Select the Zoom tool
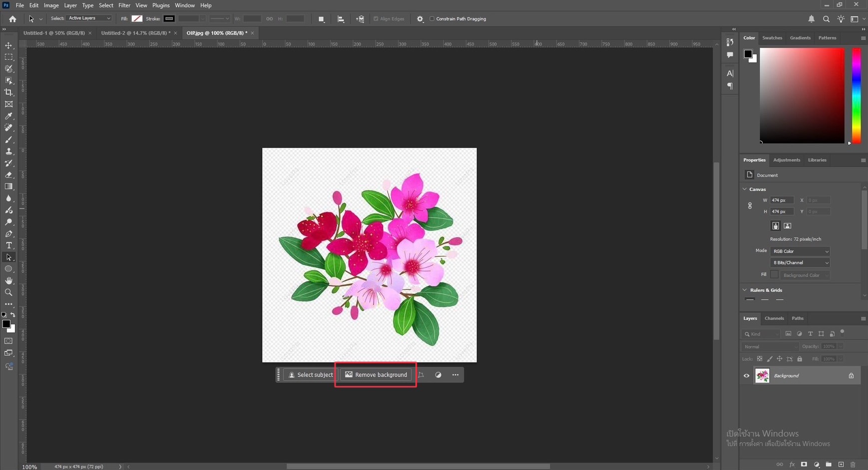868x470 pixels. [x=8, y=292]
